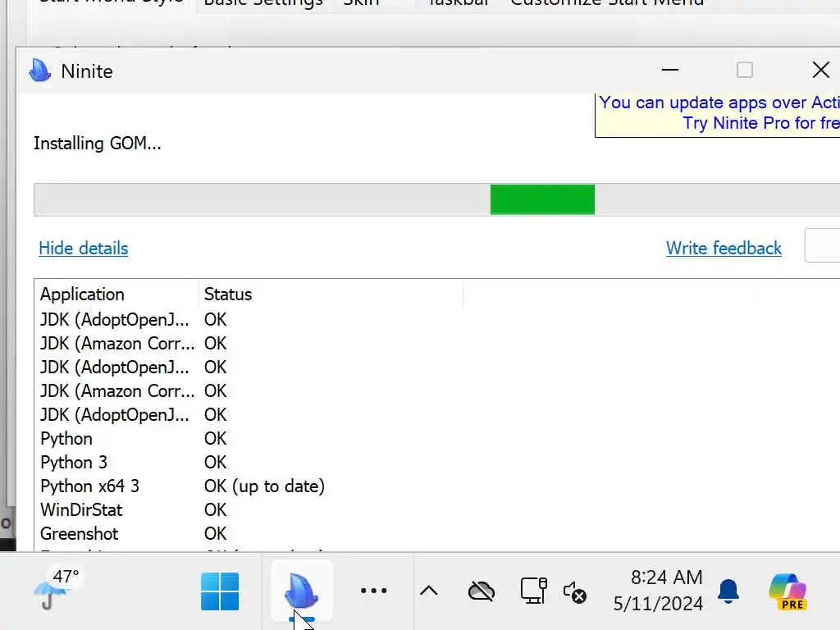Click the installation progress bar
Viewport: 840px width, 630px height.
pyautogui.click(x=436, y=200)
